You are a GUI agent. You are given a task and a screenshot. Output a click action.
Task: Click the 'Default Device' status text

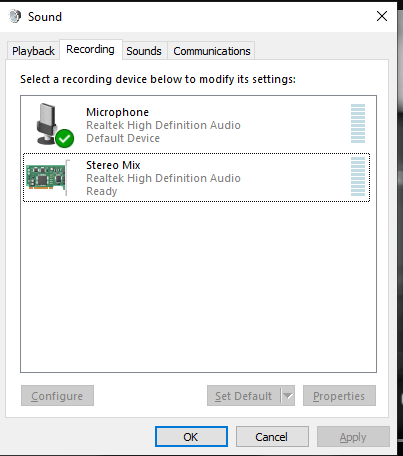click(x=123, y=138)
